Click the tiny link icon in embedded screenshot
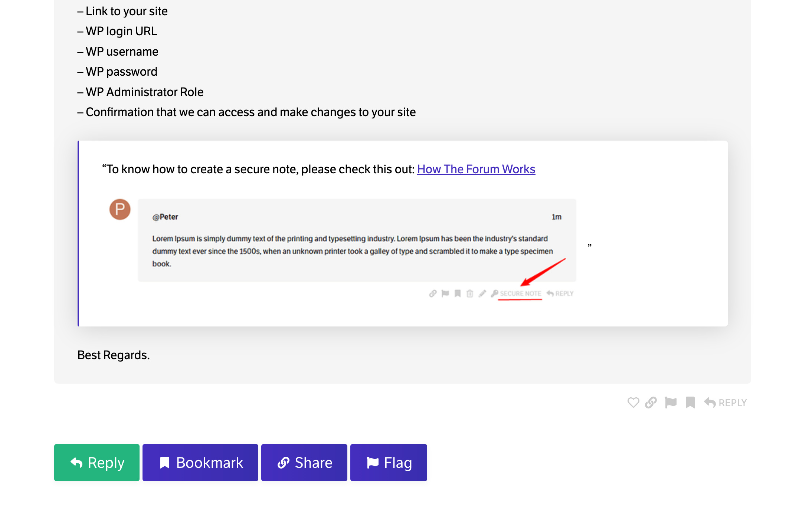 [433, 293]
